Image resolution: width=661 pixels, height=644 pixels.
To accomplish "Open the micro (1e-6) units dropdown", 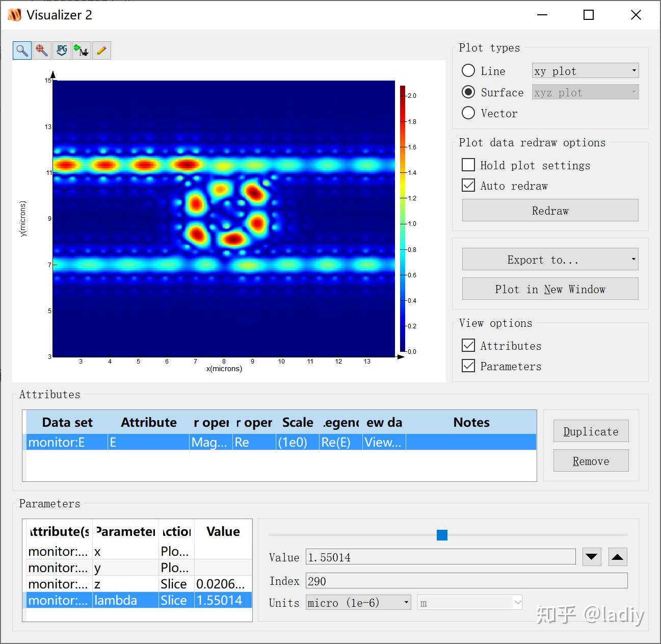I will coord(358,603).
